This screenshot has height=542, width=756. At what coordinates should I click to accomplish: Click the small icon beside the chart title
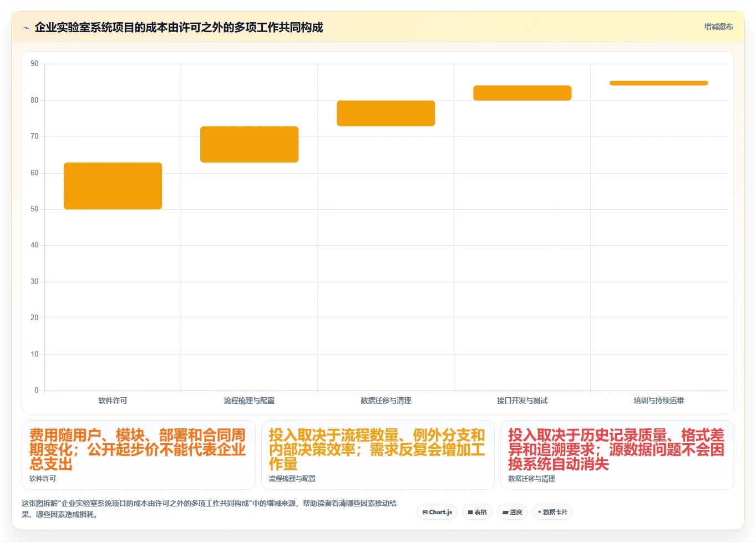26,28
